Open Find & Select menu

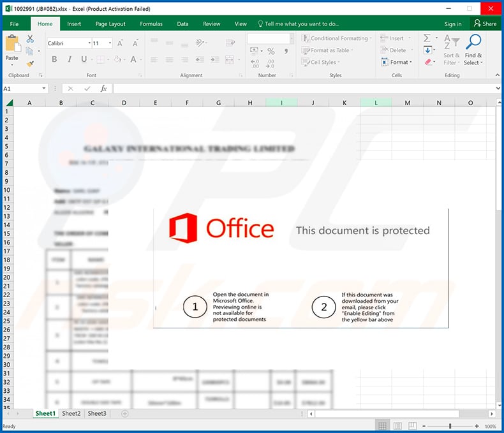tap(473, 50)
